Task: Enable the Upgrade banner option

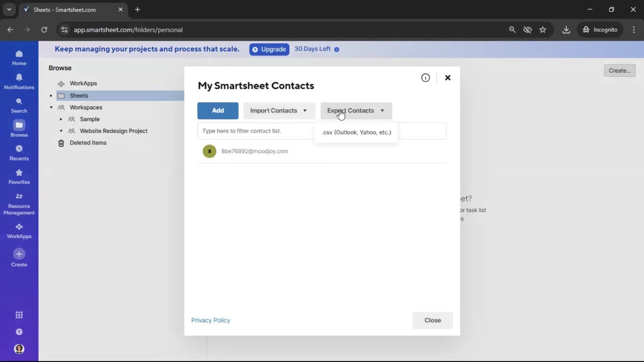Action: coord(269,49)
